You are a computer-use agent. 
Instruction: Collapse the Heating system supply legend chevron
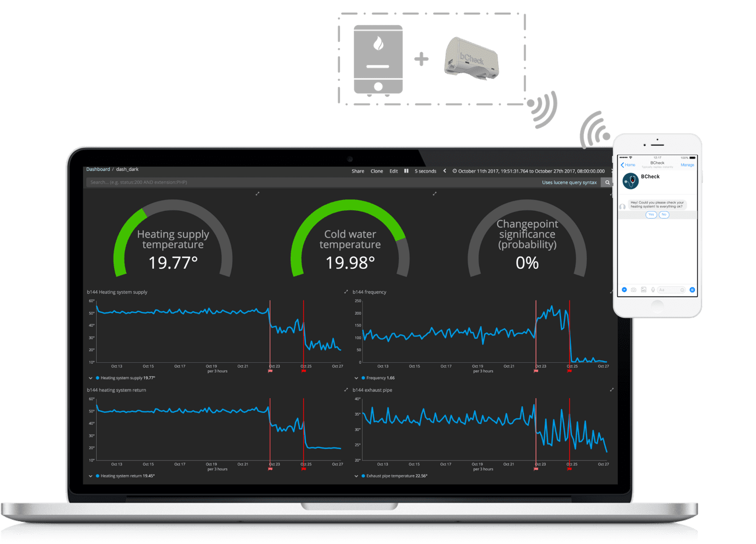[x=91, y=378]
